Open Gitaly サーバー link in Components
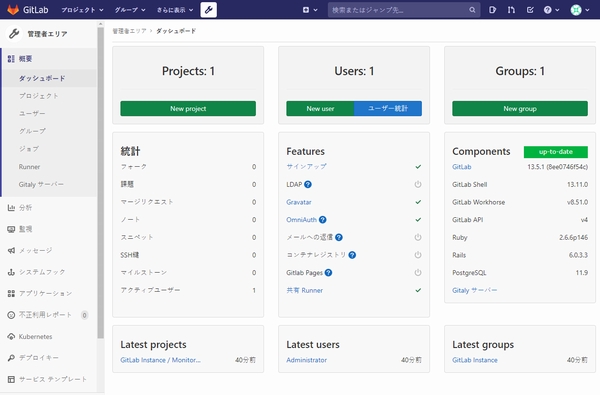The height and width of the screenshot is (395, 600). (x=474, y=290)
